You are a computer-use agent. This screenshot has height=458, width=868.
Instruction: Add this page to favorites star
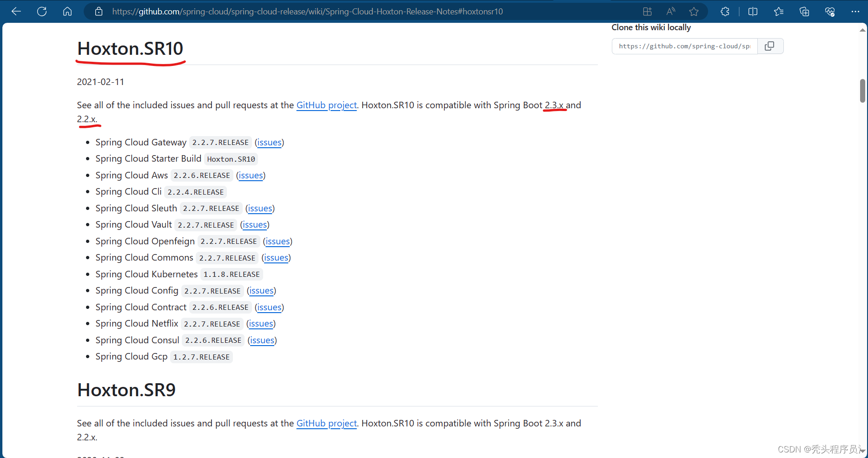(694, 12)
